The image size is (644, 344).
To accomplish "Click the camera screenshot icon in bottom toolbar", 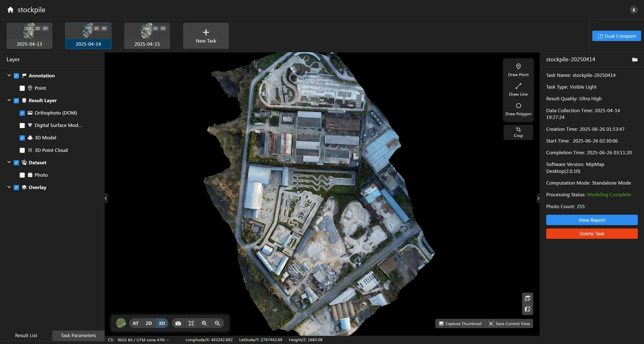I will click(x=178, y=323).
